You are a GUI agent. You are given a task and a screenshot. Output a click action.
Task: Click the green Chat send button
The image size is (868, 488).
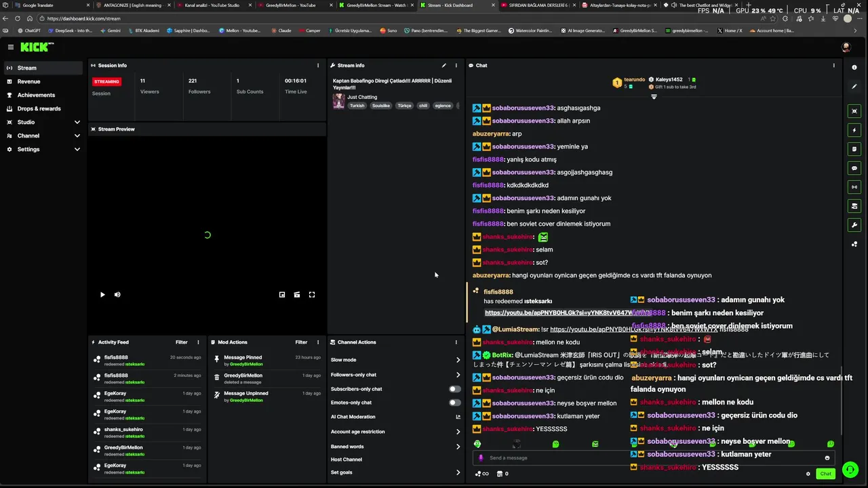pos(825,474)
